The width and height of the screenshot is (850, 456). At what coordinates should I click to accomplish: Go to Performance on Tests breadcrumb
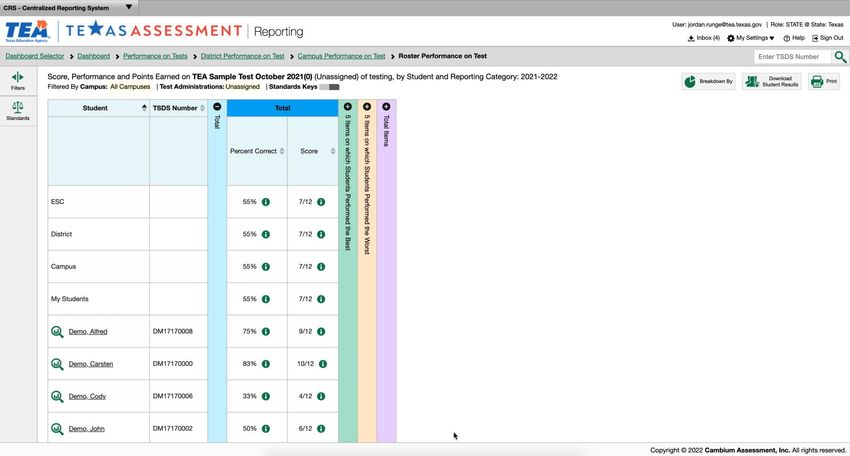tap(155, 56)
